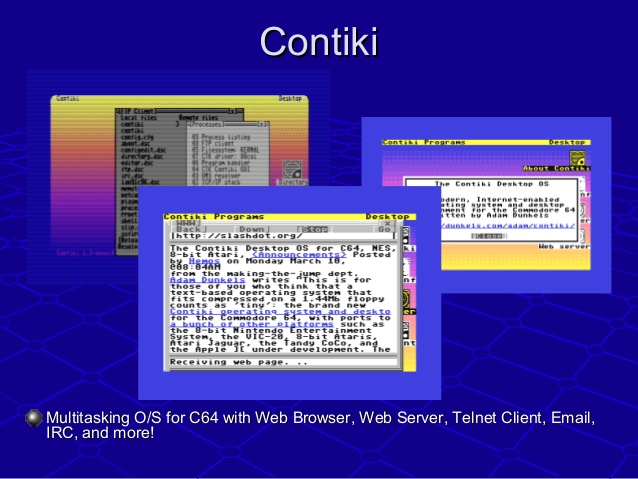Follow the Hemos author link
The width and height of the screenshot is (638, 479).
(x=204, y=261)
